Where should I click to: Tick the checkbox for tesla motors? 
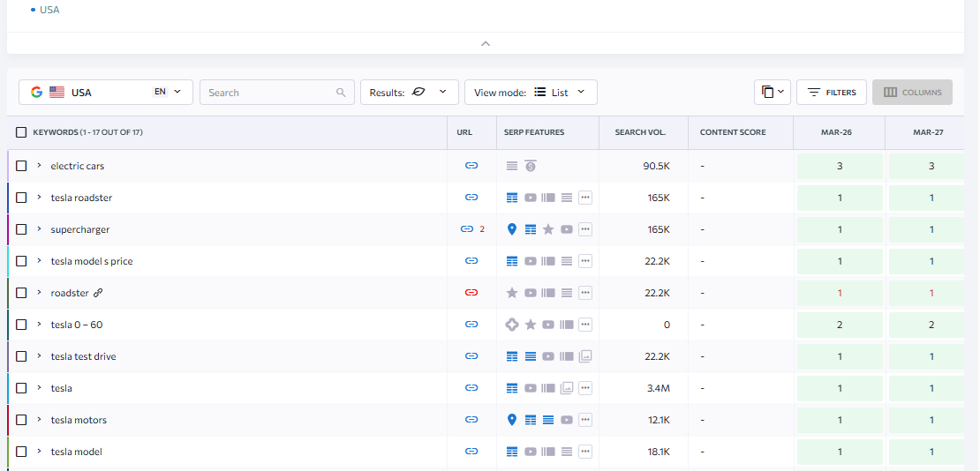click(x=21, y=420)
